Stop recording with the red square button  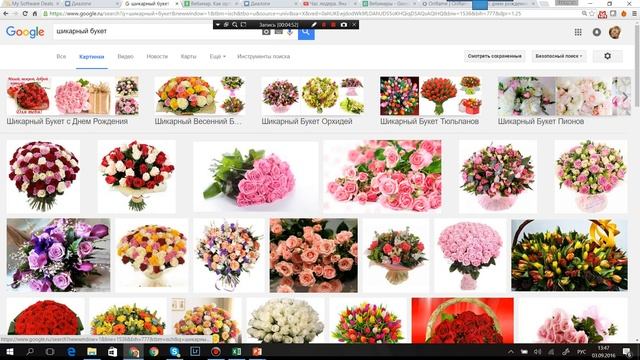click(x=333, y=24)
